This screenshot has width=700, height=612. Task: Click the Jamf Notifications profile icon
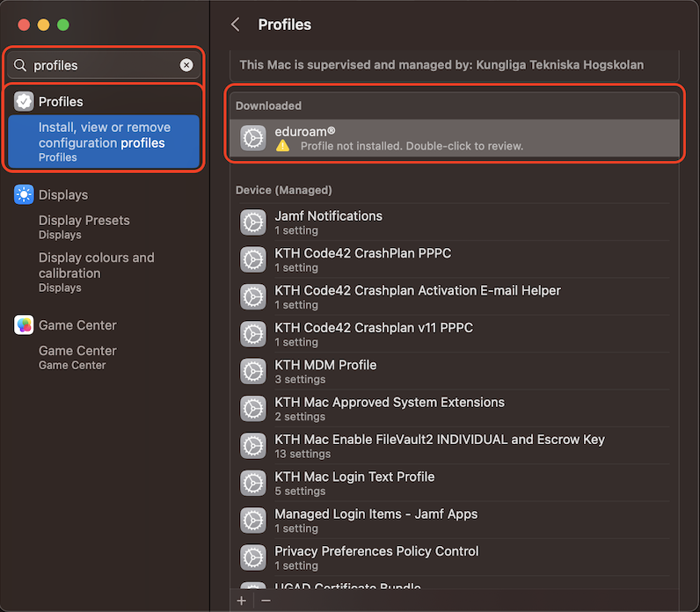[x=253, y=222]
